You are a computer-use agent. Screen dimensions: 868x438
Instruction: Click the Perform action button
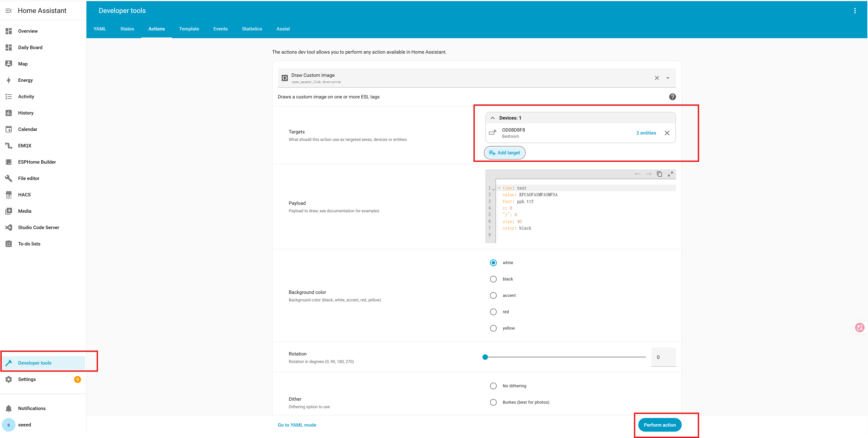659,425
